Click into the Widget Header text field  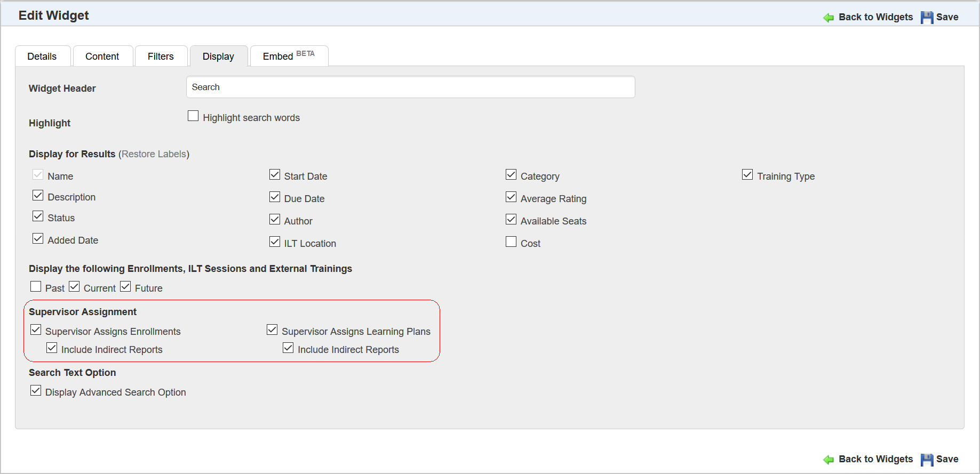click(410, 87)
